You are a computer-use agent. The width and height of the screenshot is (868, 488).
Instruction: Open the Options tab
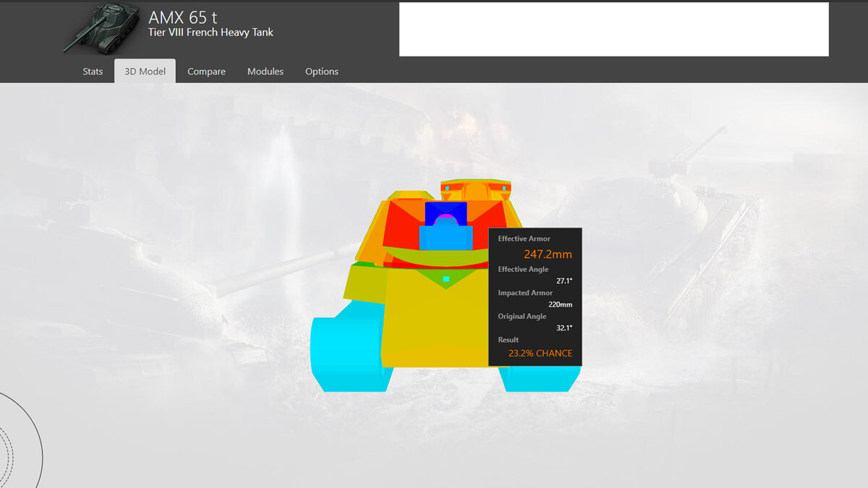[322, 72]
